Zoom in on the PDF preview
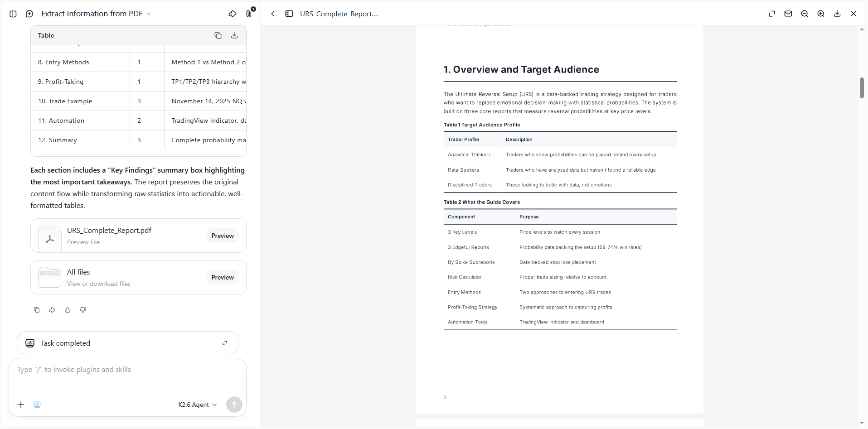The image size is (868, 429). (821, 14)
